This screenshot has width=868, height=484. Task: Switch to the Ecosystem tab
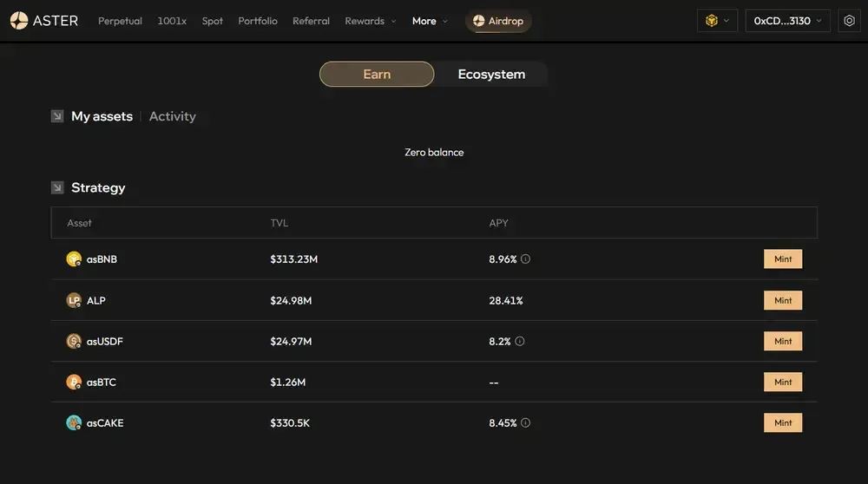tap(491, 74)
